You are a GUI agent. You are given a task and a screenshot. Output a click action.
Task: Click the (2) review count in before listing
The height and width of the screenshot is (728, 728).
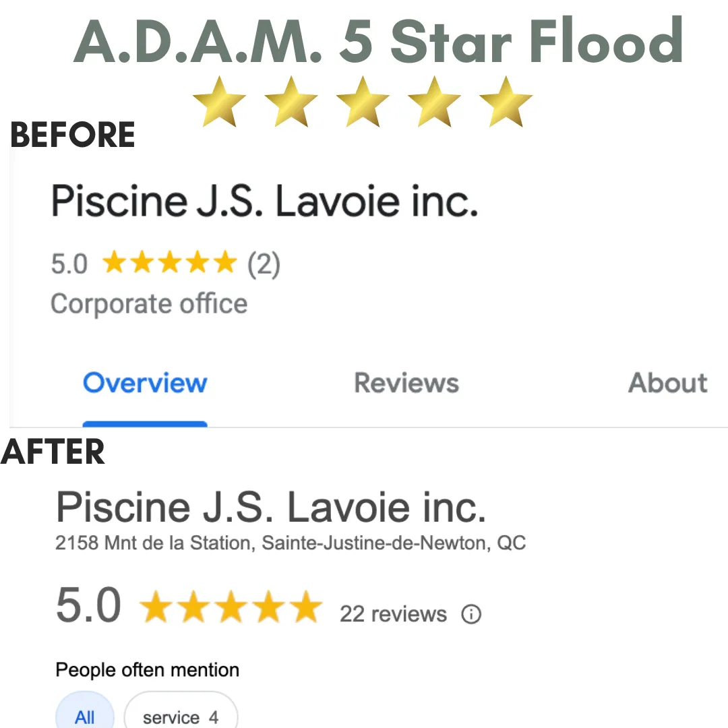point(264,264)
